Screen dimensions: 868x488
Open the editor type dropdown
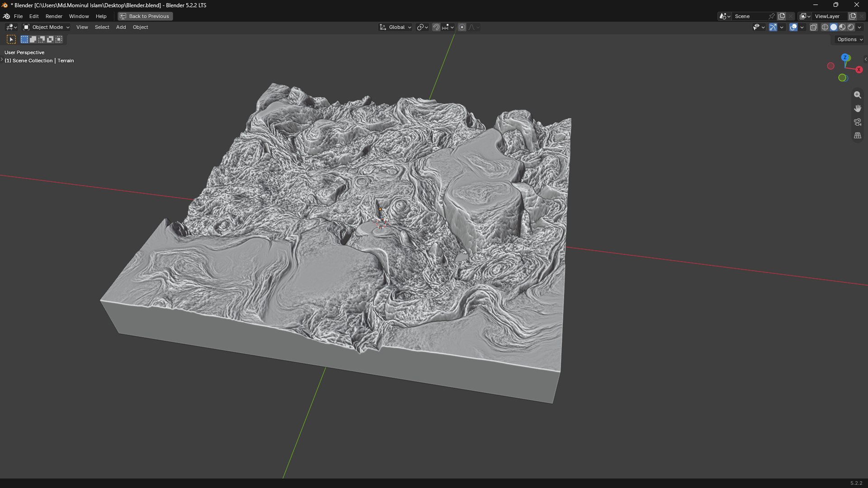pos(11,27)
